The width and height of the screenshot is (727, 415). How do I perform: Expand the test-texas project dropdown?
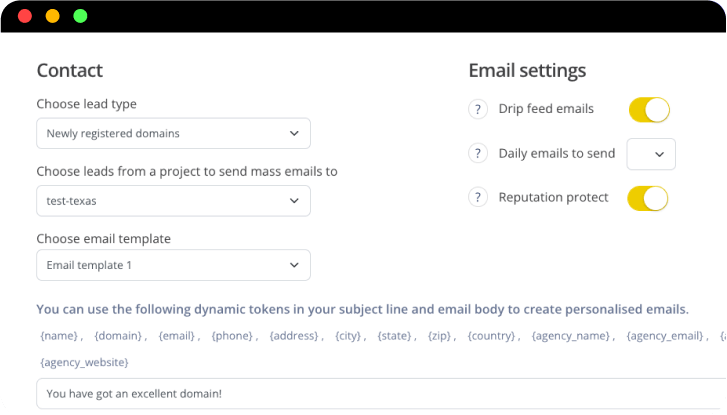pos(173,201)
